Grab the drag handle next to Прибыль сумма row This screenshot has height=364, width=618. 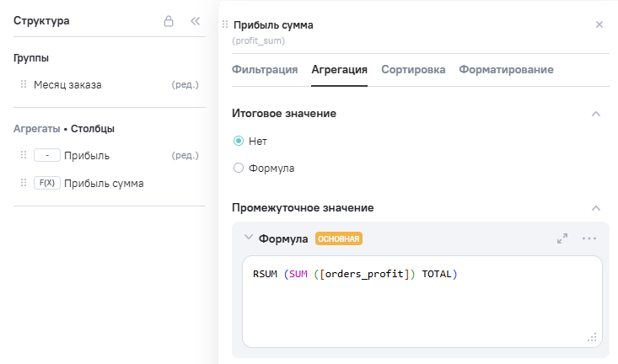(24, 182)
